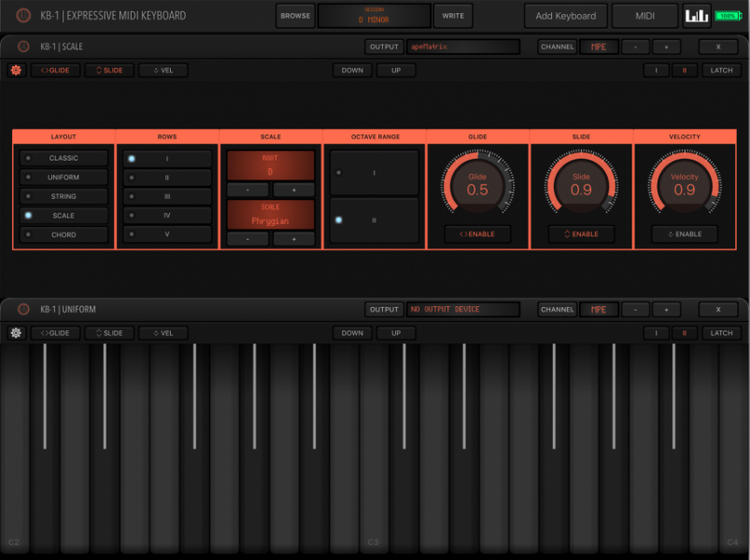The width and height of the screenshot is (750, 560).
Task: Open the BROWSE panel
Action: pyautogui.click(x=295, y=15)
